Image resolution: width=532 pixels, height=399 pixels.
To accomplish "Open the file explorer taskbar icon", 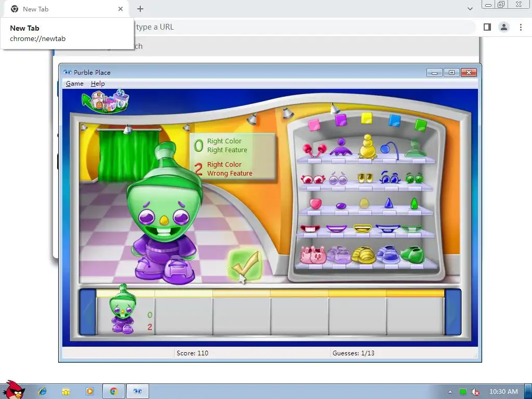I will click(66, 392).
